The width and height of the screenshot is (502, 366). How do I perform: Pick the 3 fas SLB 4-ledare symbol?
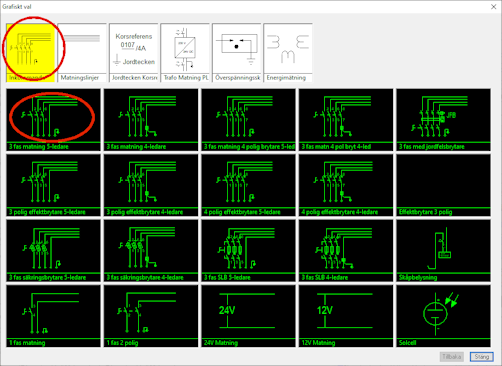pyautogui.click(x=346, y=250)
